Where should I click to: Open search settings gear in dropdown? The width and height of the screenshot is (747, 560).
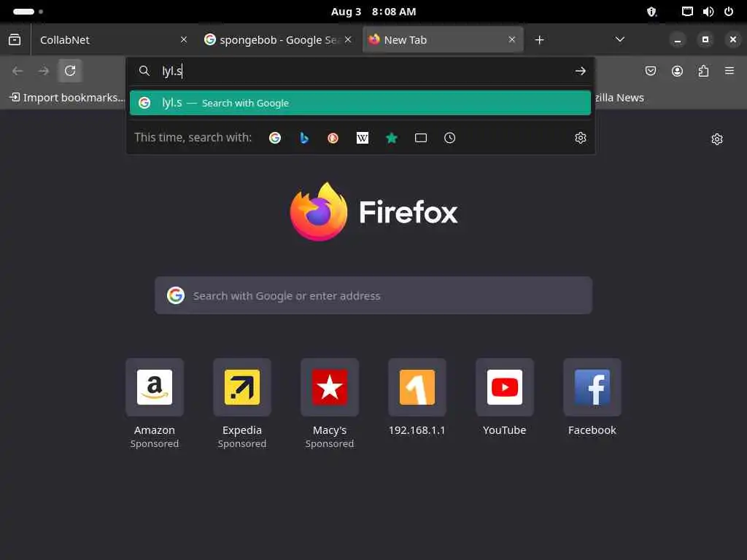click(x=580, y=138)
